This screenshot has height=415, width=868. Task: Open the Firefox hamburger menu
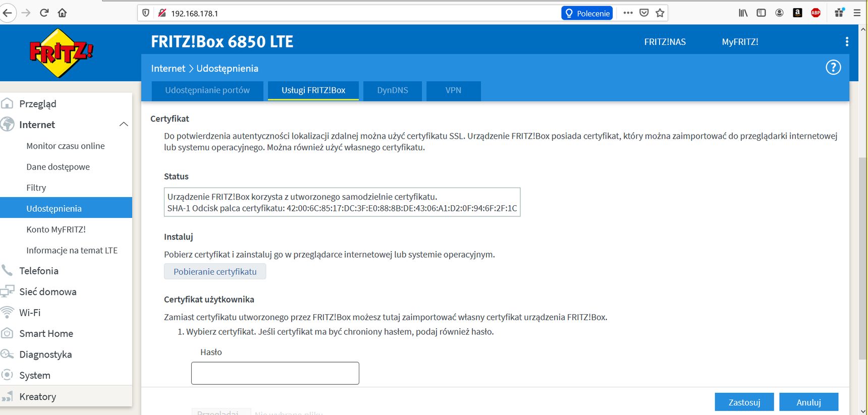(857, 13)
